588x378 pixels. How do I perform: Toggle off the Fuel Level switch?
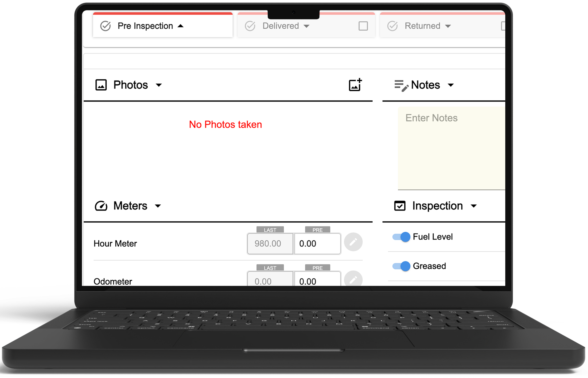coord(401,237)
